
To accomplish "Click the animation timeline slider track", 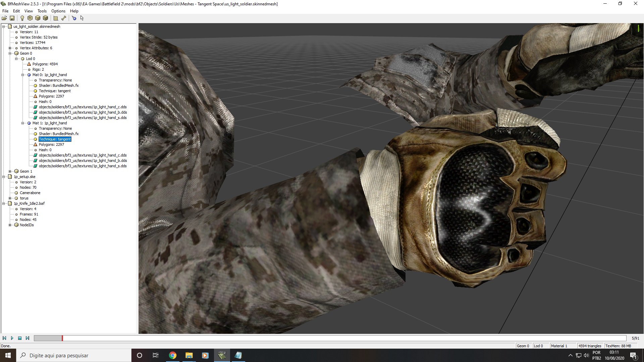I will click(330, 338).
